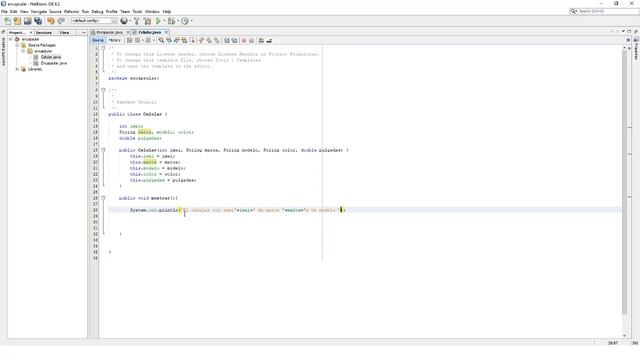Screen dimensions: 640x360
Task: Click the Source view button
Action: pyautogui.click(x=98, y=40)
